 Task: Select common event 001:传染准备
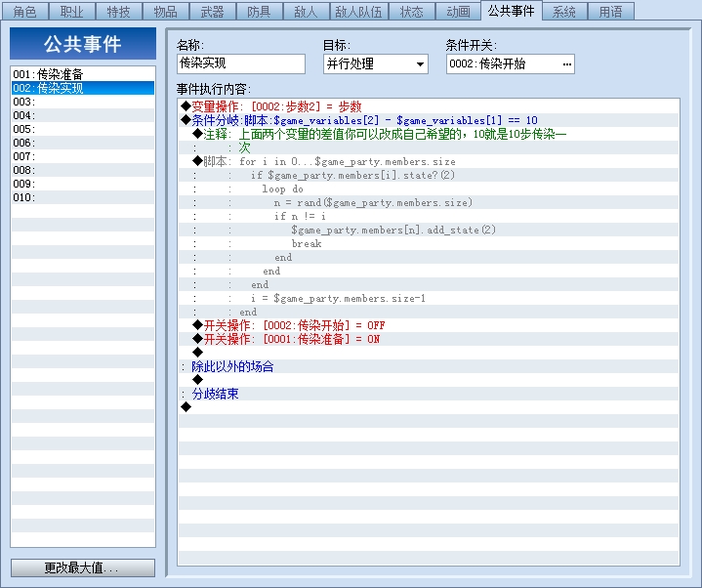coord(83,74)
